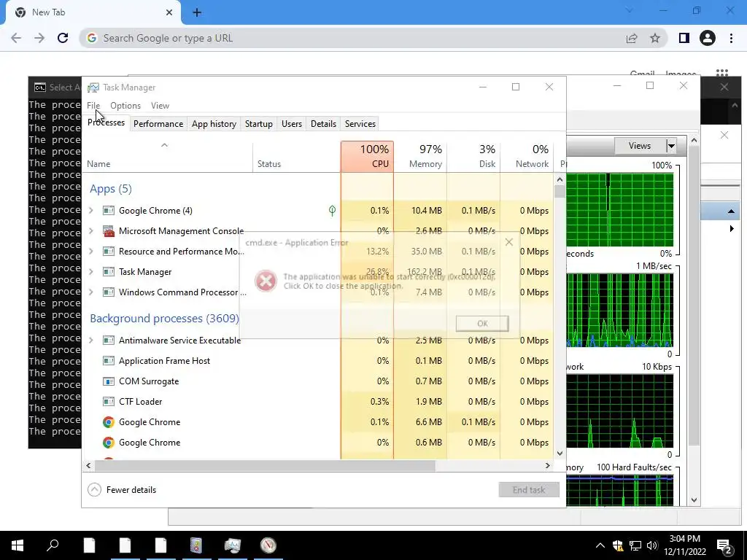Viewport: 747px width, 560px height.
Task: Click the Background processes (3609) heading
Action: 164,319
